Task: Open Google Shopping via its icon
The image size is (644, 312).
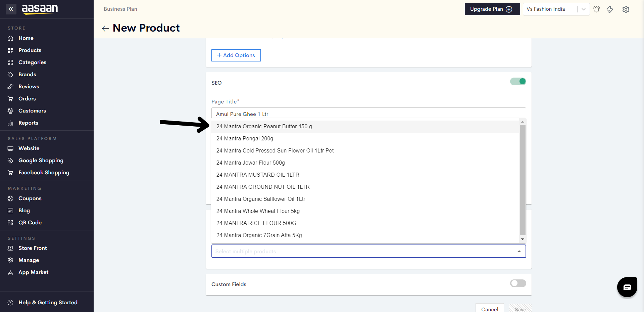Action: point(10,161)
